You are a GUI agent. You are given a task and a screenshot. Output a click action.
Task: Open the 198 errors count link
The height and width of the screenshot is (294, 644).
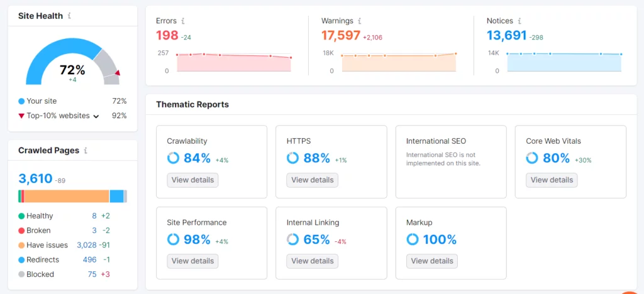click(x=167, y=36)
